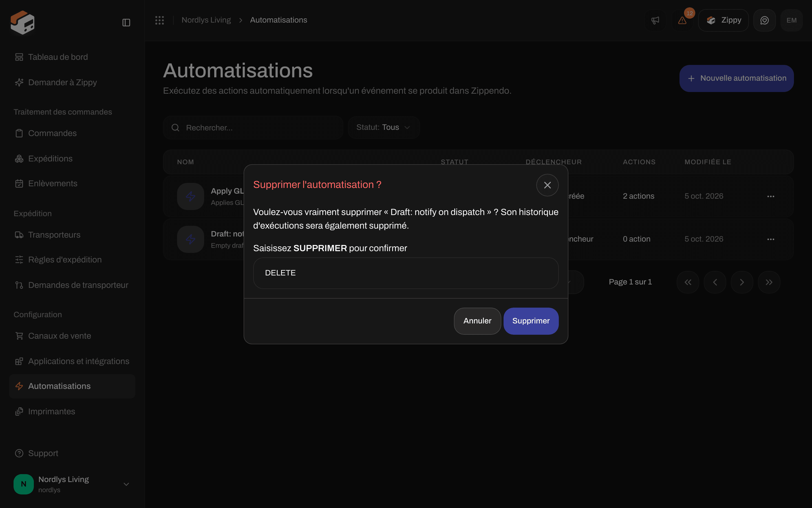The height and width of the screenshot is (508, 812).
Task: Click the Automatisations breadcrumb
Action: tap(279, 20)
